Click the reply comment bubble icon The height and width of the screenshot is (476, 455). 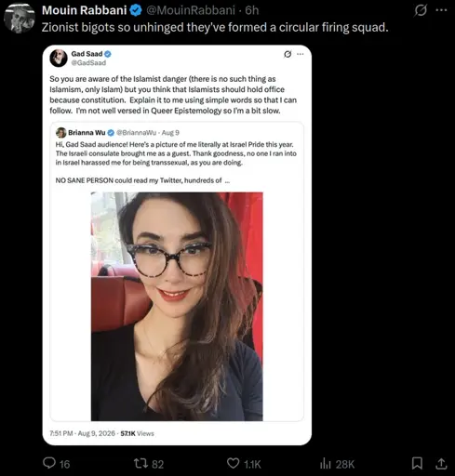[x=49, y=463]
